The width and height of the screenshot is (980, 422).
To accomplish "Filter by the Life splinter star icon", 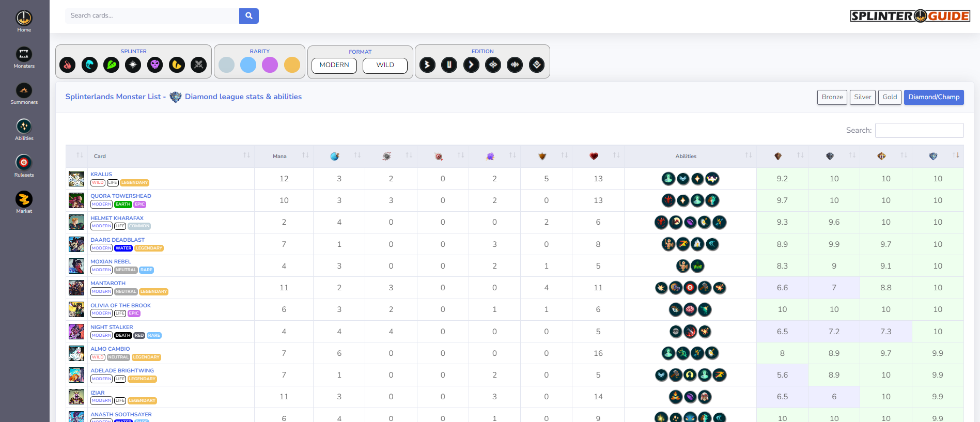I will pyautogui.click(x=133, y=65).
